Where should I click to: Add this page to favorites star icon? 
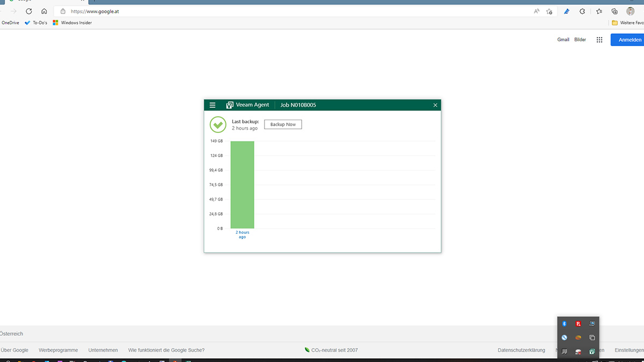[549, 11]
